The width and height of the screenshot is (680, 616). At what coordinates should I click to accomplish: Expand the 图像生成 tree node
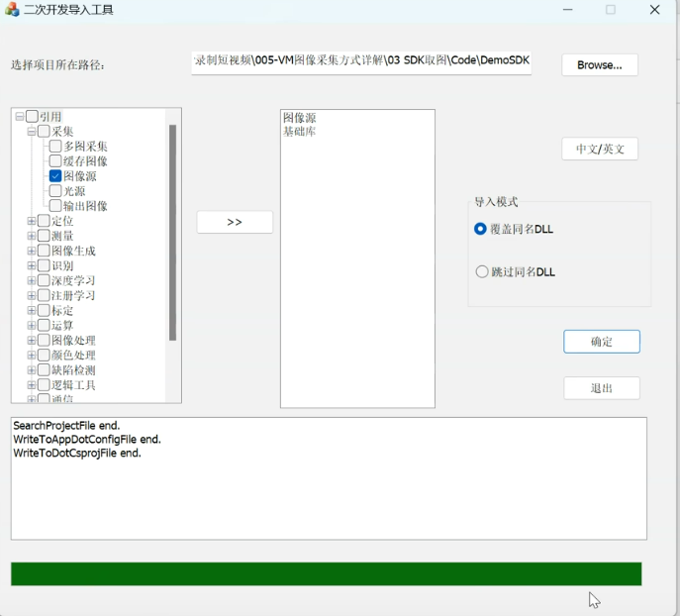click(x=32, y=251)
